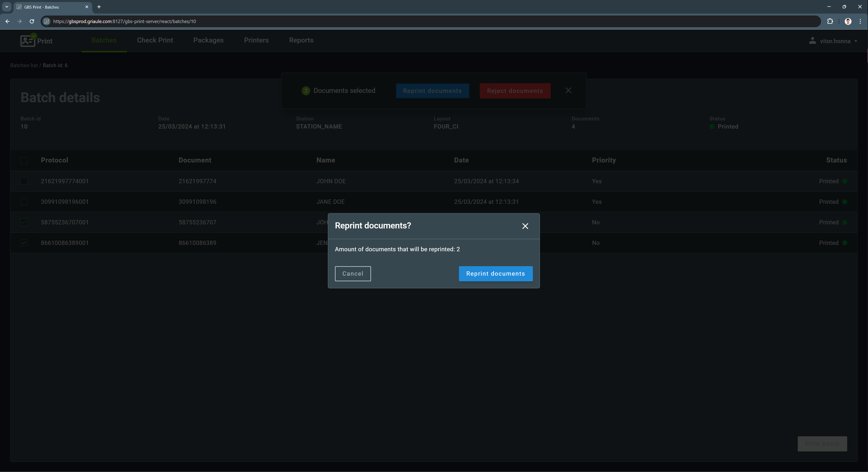
Task: Open the Chrome three-dot menu
Action: coord(860,21)
